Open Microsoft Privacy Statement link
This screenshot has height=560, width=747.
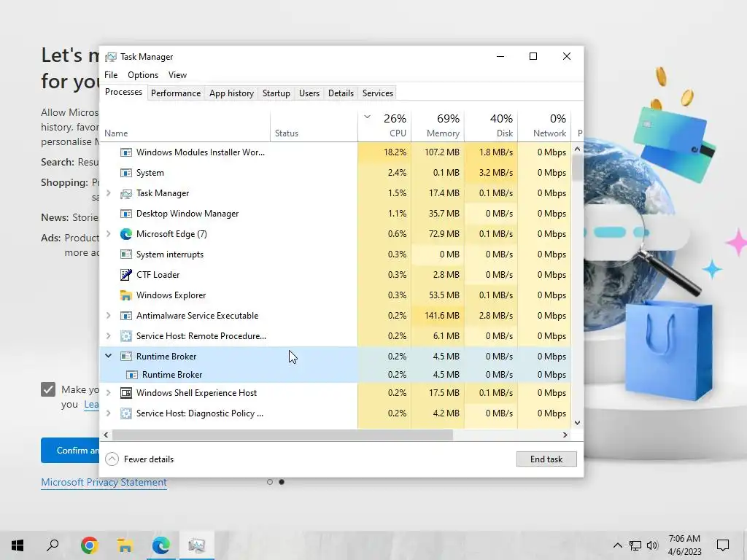click(x=104, y=483)
